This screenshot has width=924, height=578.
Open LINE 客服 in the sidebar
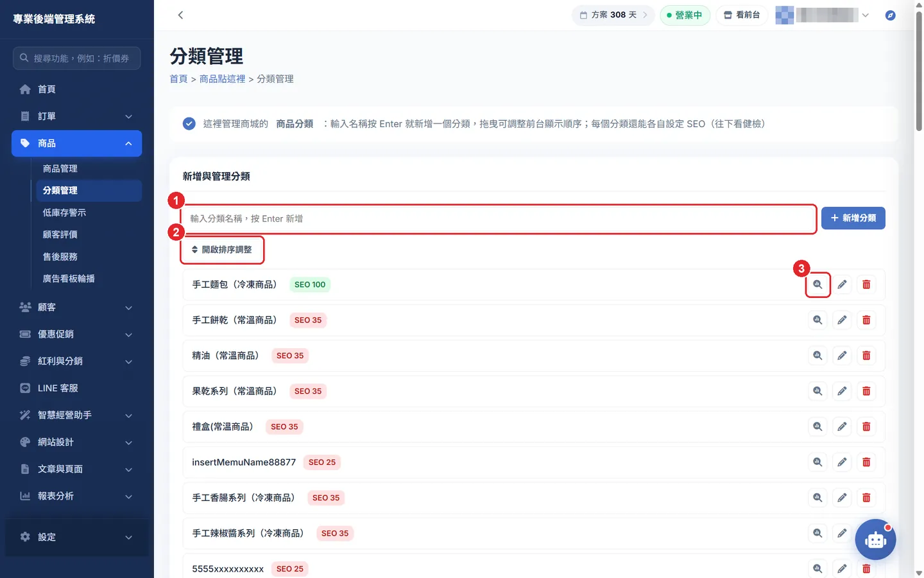(76, 388)
